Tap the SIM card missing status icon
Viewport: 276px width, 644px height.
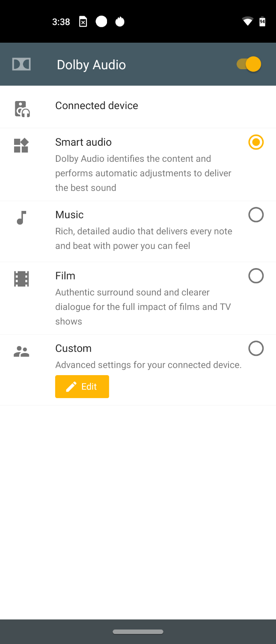(83, 22)
